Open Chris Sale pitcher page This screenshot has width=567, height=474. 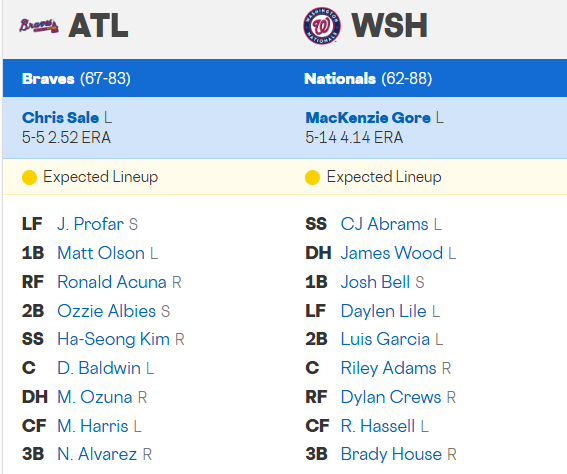click(x=60, y=118)
